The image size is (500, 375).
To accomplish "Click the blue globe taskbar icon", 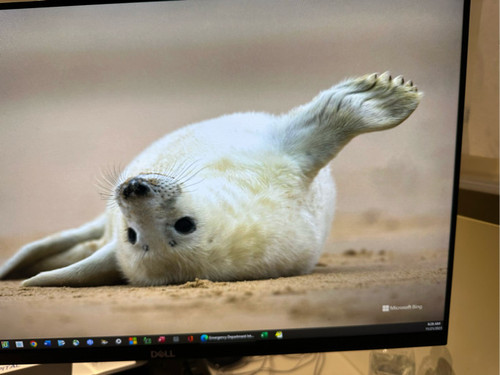I will tap(76, 343).
